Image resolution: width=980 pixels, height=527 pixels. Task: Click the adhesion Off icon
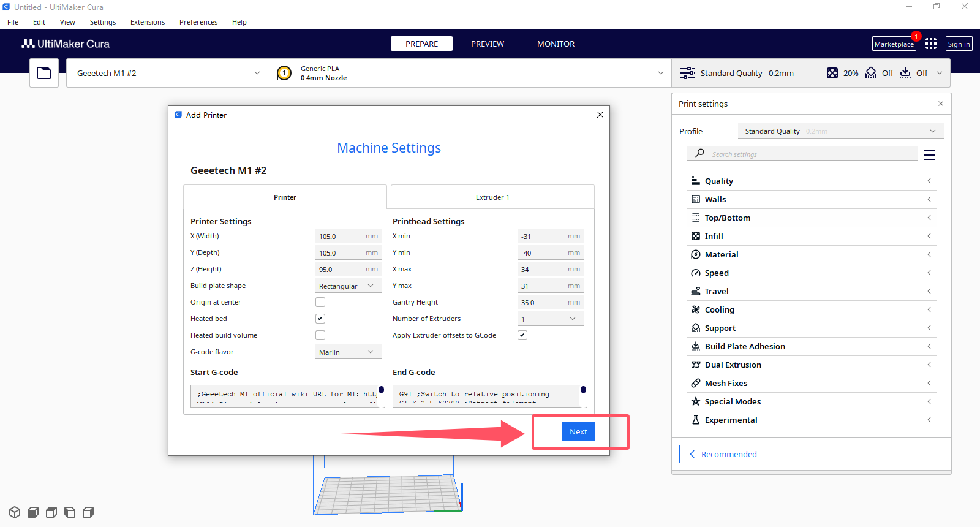(x=905, y=73)
